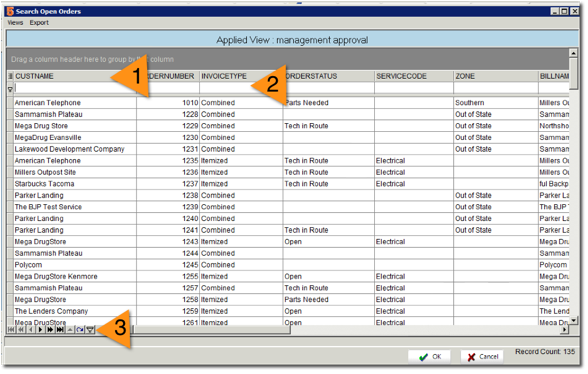The height and width of the screenshot is (374, 588).
Task: Click the ZONE filter row input
Action: click(496, 89)
